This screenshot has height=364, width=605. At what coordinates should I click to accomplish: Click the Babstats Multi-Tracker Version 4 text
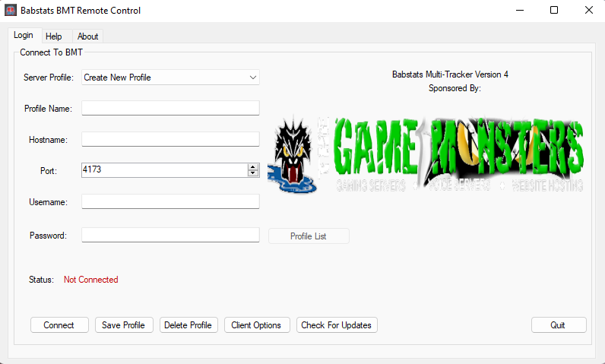450,74
